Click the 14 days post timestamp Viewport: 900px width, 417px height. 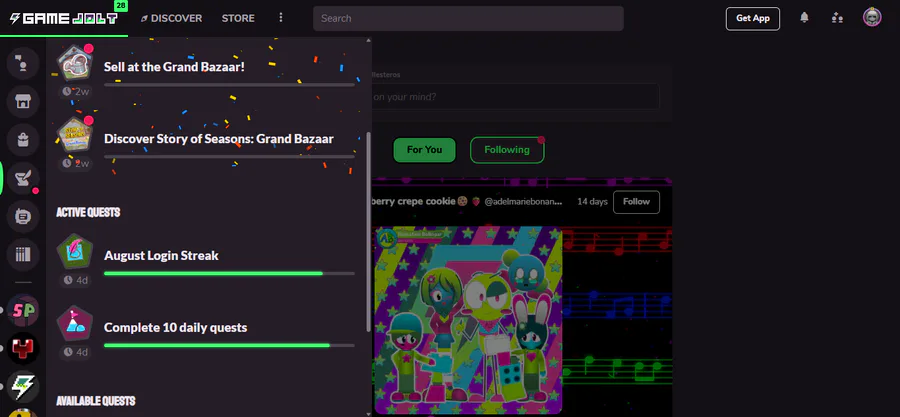pyautogui.click(x=592, y=201)
